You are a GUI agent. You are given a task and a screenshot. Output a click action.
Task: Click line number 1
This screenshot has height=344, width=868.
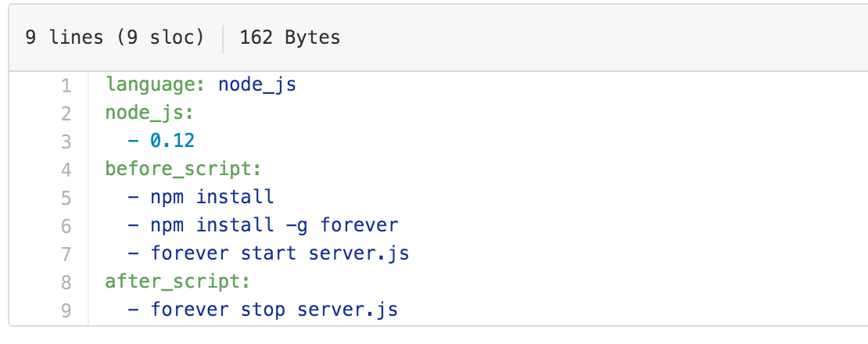[66, 85]
